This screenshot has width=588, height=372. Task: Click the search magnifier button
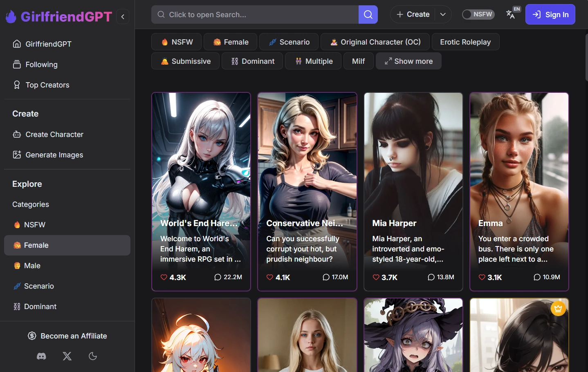[368, 15]
